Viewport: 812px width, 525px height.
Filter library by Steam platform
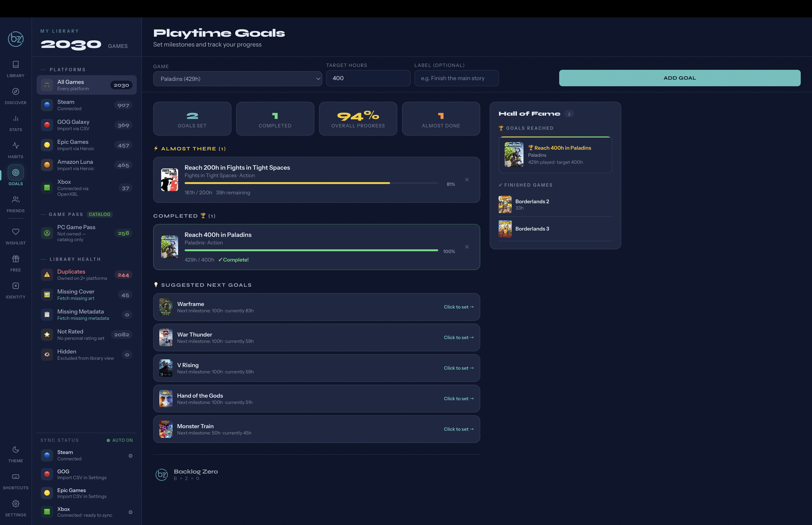pos(86,105)
